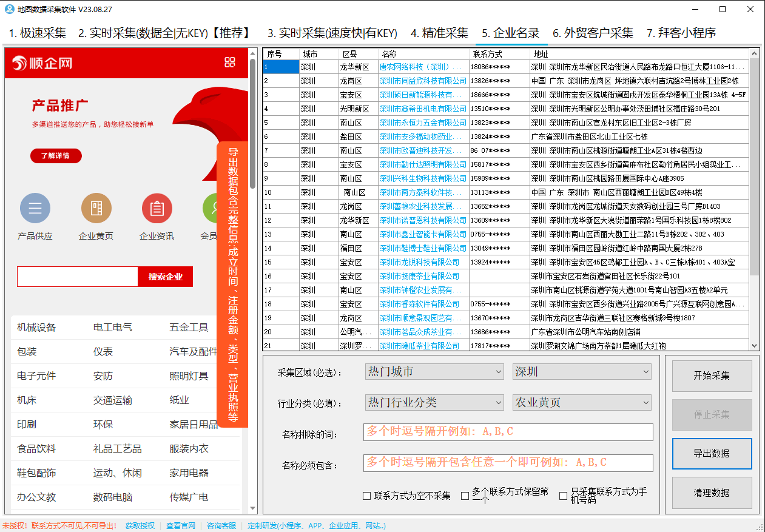The height and width of the screenshot is (532, 765).
Task: Switch to 4. 精准采集 tab
Action: pos(439,33)
